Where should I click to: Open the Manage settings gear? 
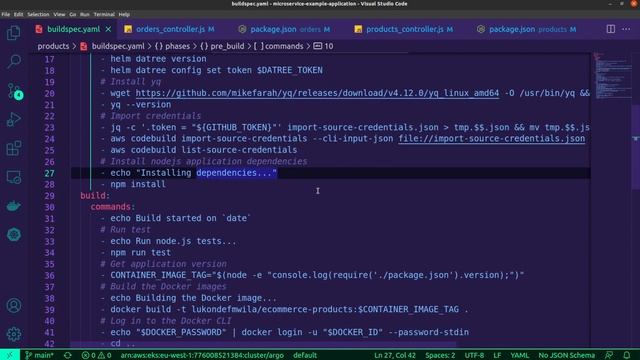point(13,334)
